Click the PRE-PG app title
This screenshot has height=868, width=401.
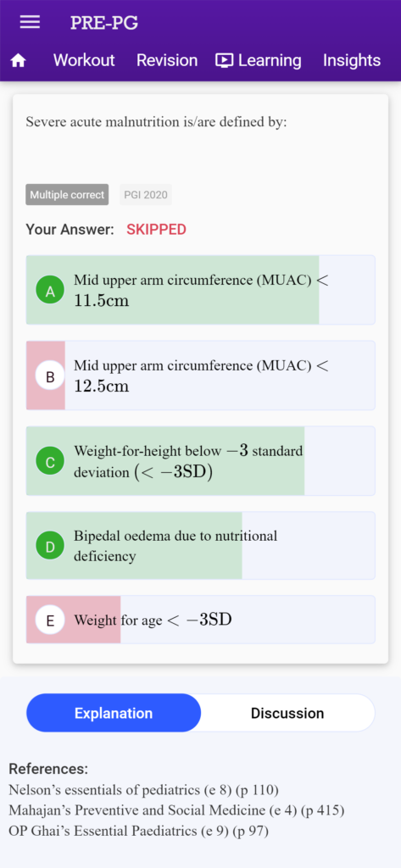[104, 23]
